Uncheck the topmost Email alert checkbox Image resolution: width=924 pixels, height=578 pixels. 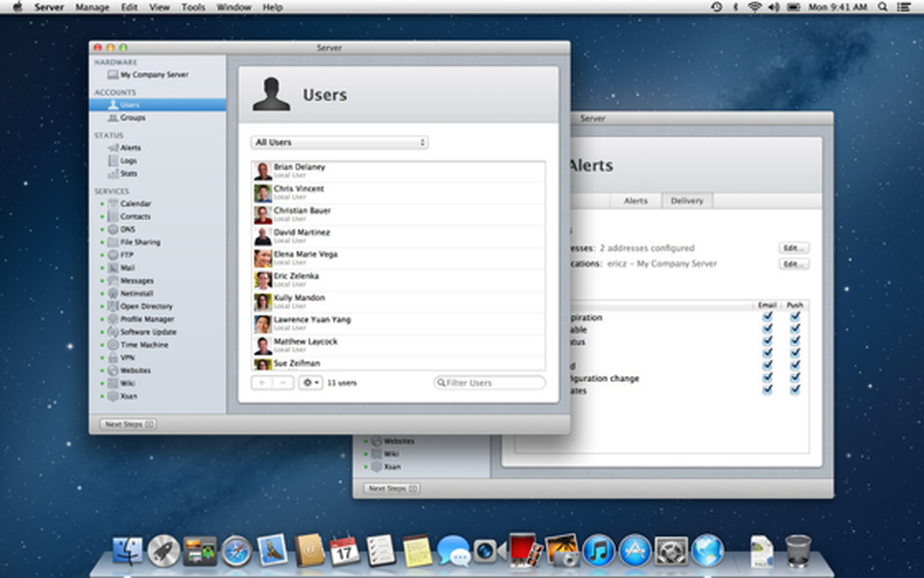click(767, 316)
